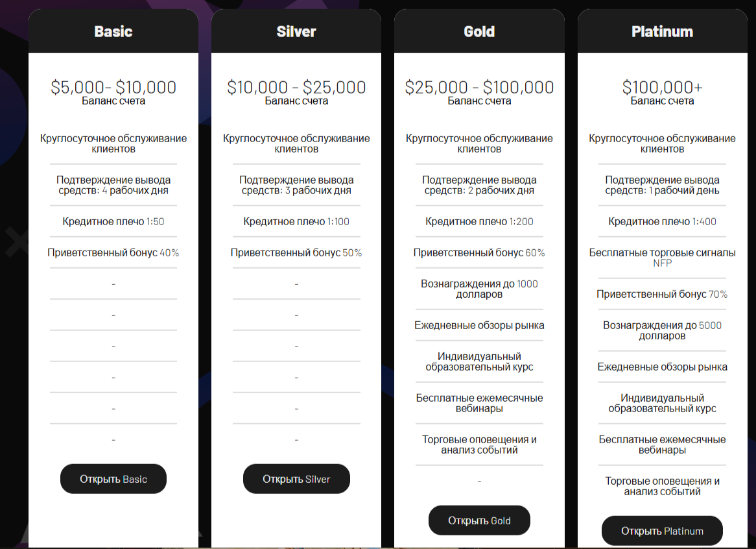756x549 pixels.
Task: Click the Открыть Platinum button
Action: [662, 531]
